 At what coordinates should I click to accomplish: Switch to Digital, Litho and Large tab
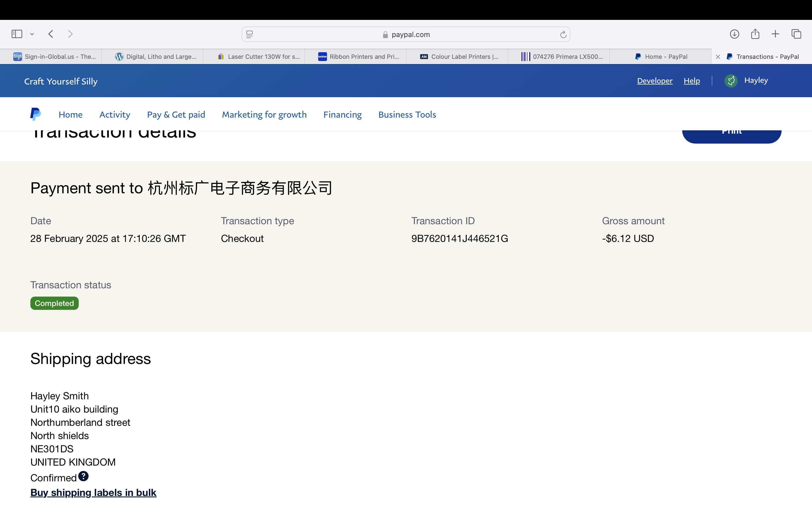[152, 57]
